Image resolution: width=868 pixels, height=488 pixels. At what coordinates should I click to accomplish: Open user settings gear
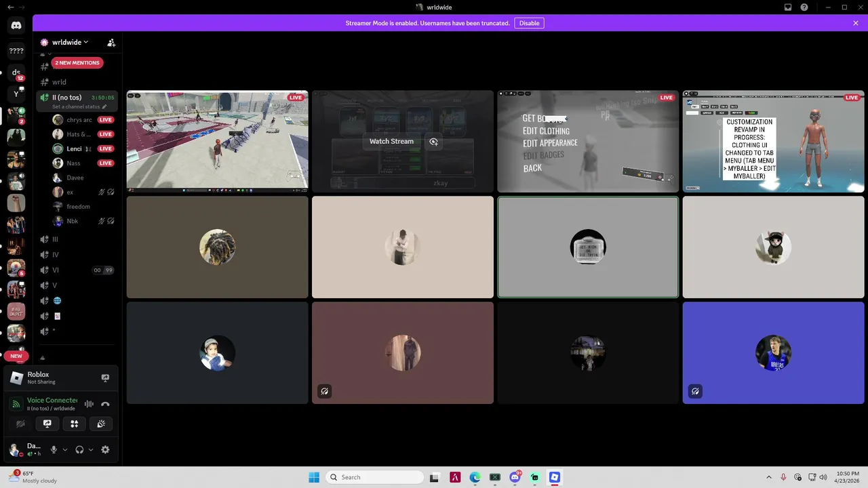[x=105, y=449]
